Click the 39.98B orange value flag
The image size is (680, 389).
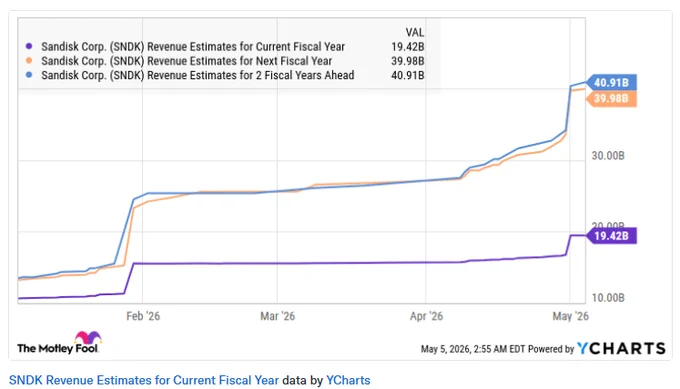pyautogui.click(x=611, y=98)
